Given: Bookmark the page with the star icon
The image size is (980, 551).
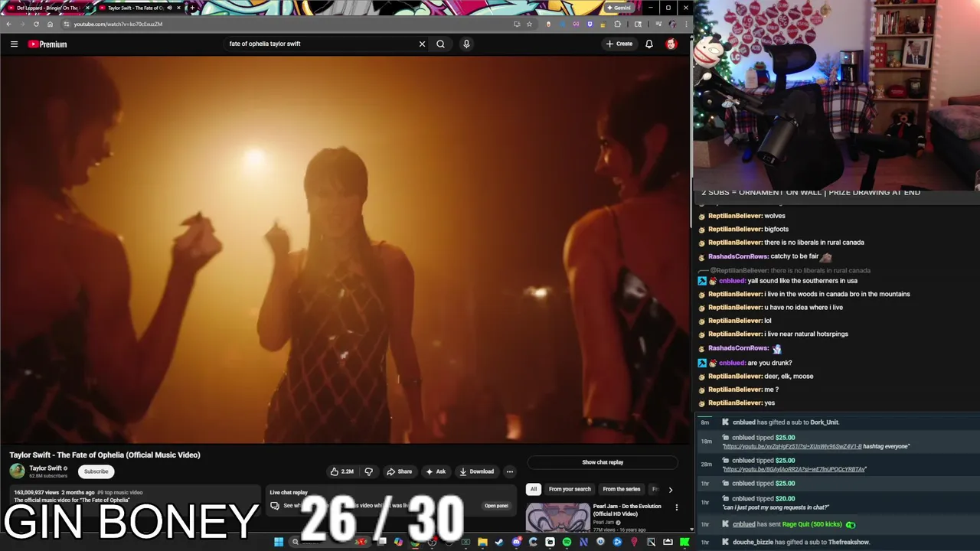Looking at the screenshot, I should coord(529,24).
